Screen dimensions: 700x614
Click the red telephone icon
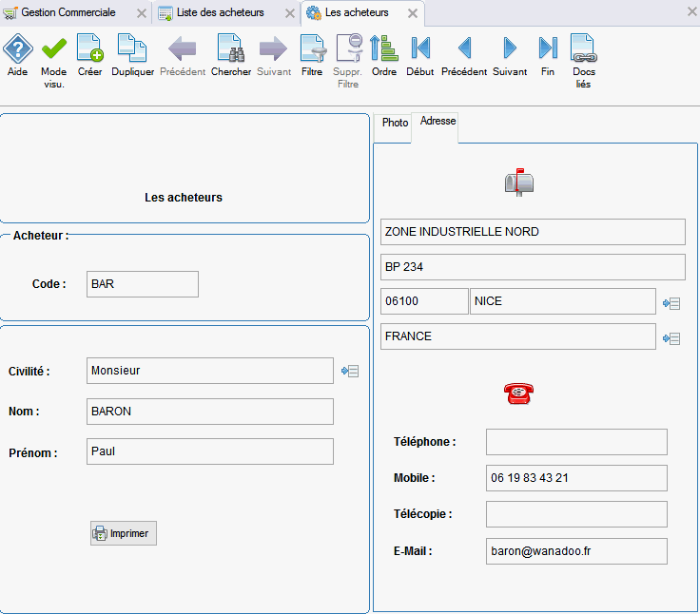[518, 393]
